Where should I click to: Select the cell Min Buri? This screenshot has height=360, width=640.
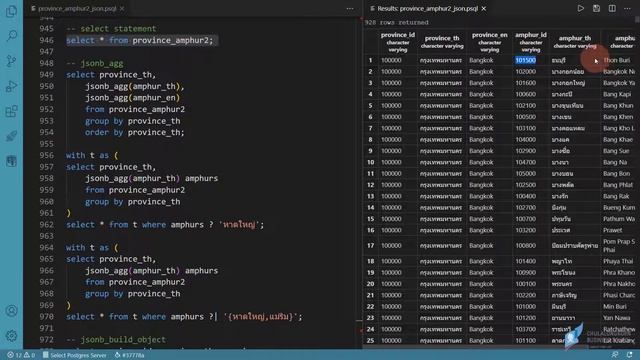click(x=614, y=307)
